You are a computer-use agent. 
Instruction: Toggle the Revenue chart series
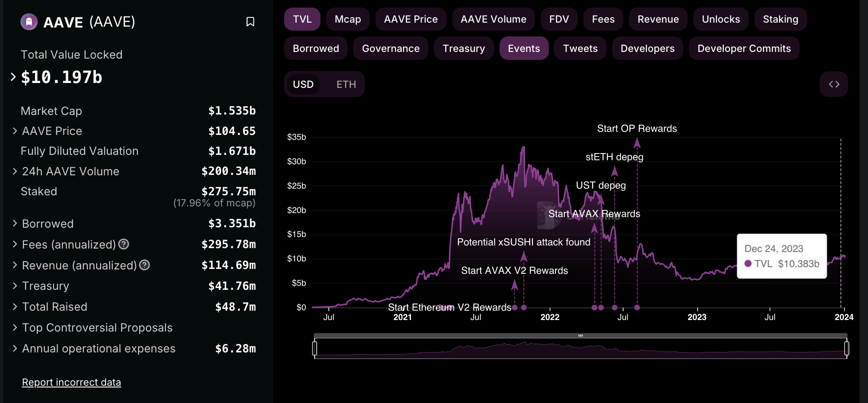658,19
